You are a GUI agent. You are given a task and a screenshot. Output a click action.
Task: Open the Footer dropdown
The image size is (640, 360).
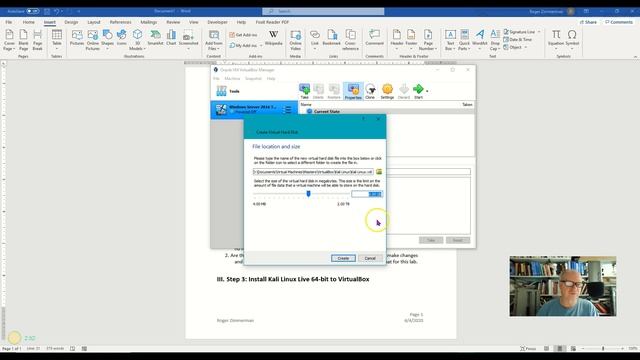coord(411,40)
